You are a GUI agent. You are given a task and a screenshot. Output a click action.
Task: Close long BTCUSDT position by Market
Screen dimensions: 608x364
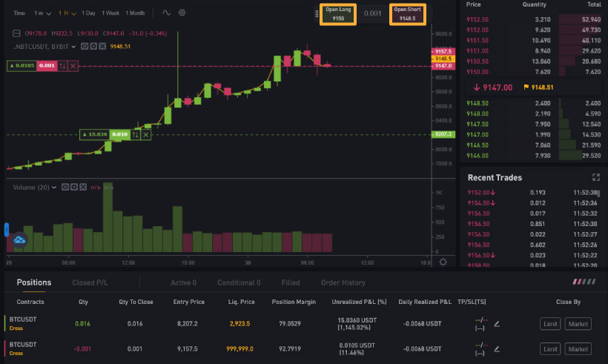pyautogui.click(x=578, y=324)
